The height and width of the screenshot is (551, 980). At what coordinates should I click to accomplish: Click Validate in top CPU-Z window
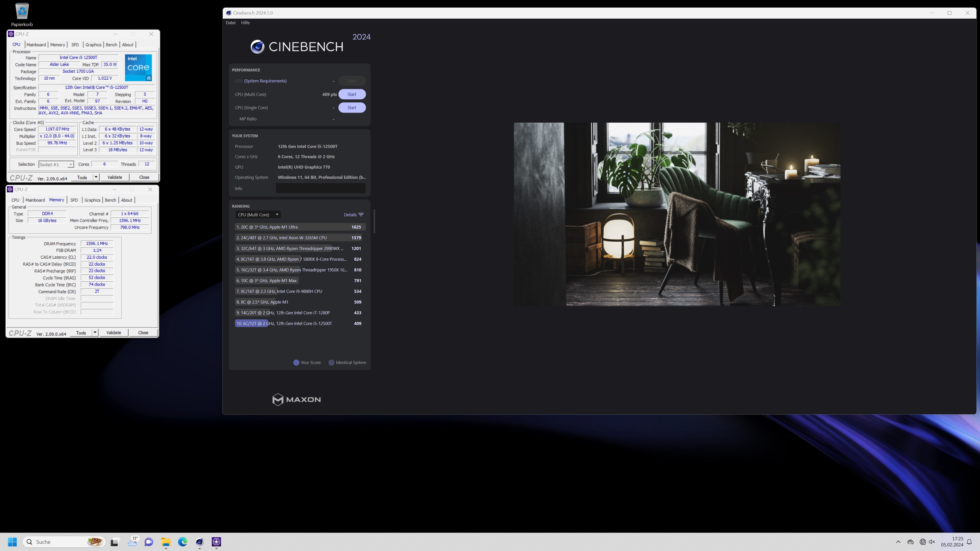115,177
